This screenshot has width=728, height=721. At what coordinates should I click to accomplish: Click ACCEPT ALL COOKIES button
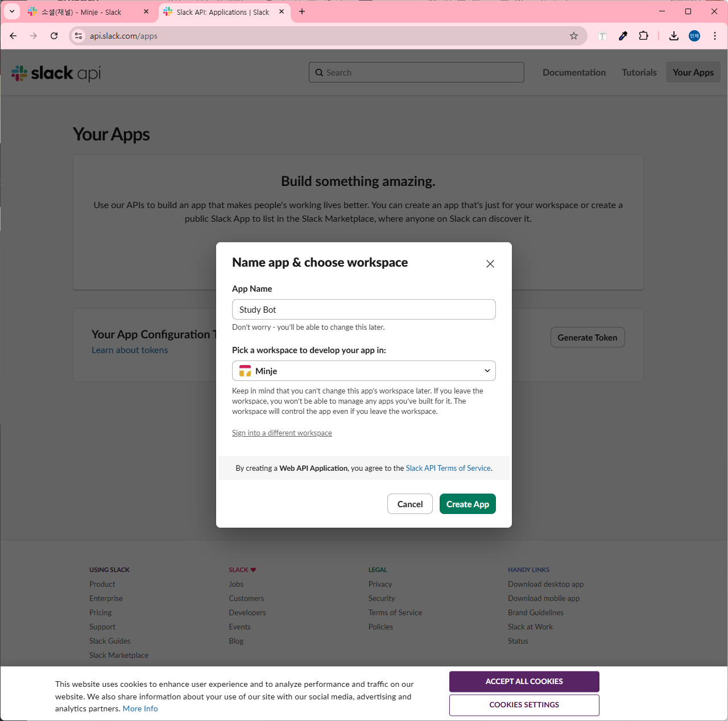coord(524,681)
